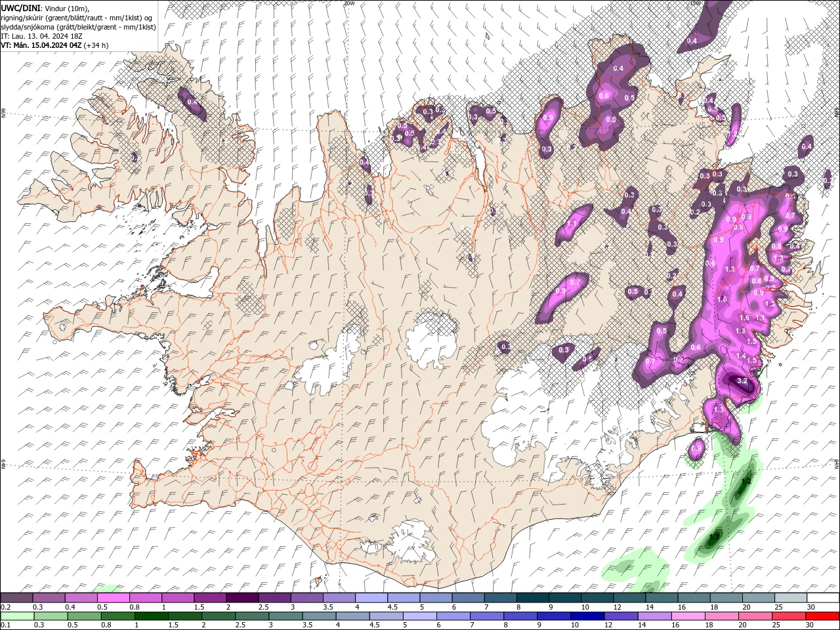Select the upper legend swatch labeled 1.5
This screenshot has height=630, width=840.
click(x=210, y=598)
